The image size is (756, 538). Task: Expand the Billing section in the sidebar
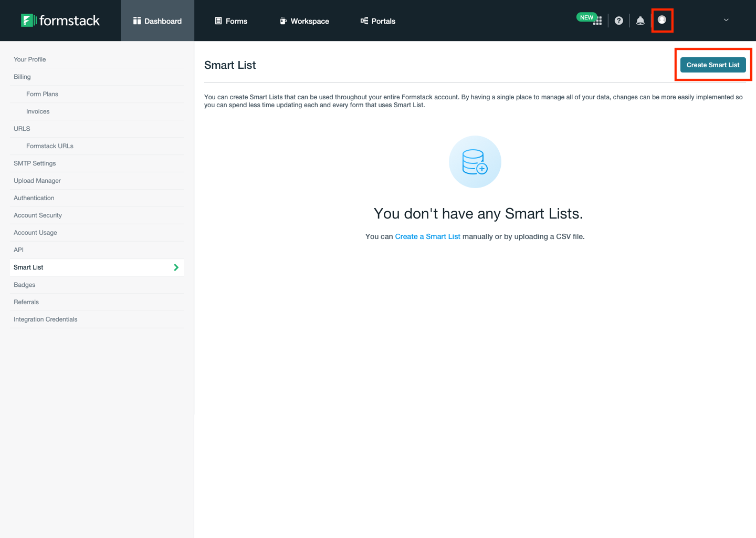point(22,76)
